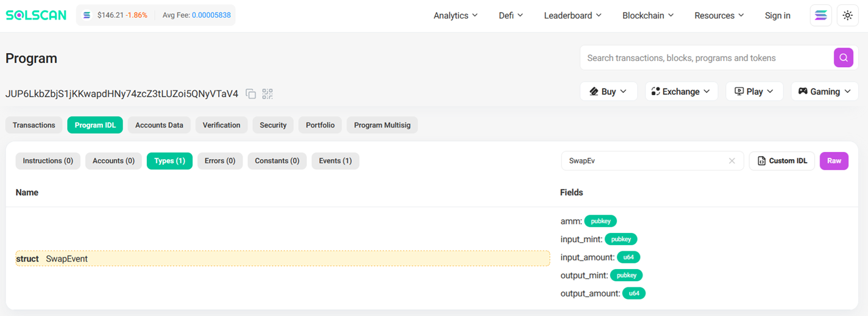868x316 pixels.
Task: Clear the SwapEv filter text
Action: click(x=731, y=161)
